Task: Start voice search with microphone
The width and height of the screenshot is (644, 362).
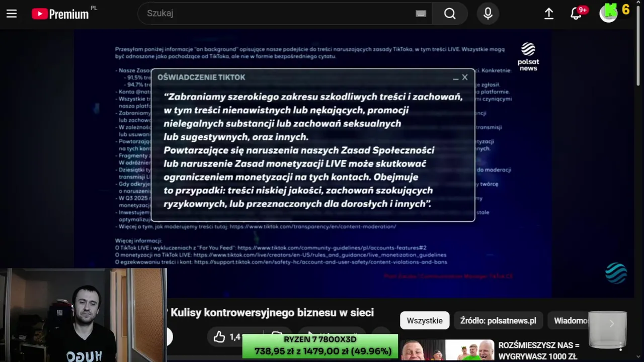Action: pos(488,14)
